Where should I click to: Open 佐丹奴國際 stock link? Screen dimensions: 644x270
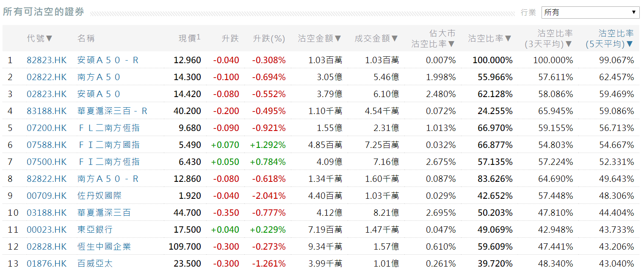[100, 196]
